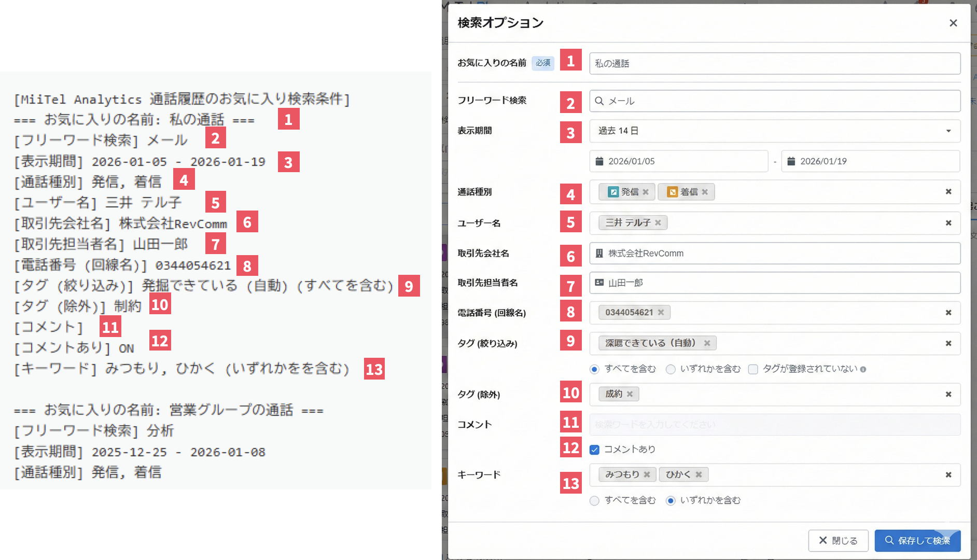The height and width of the screenshot is (560, 977).
Task: Click the text line [フリーワード検索] 分析
Action: [x=94, y=431]
